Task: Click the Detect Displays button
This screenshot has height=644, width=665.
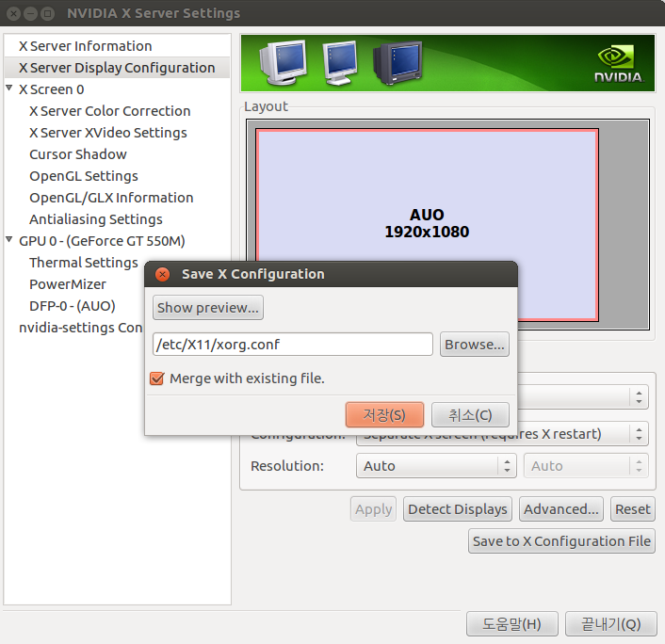Action: pos(458,509)
